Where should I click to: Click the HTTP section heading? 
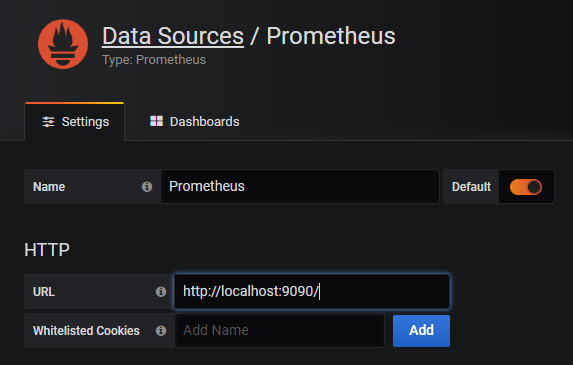click(x=47, y=250)
